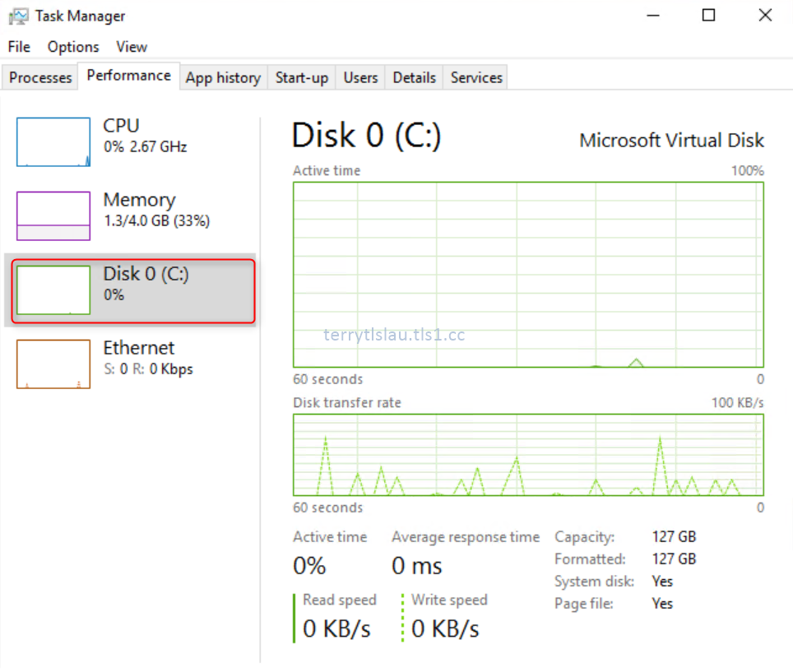Switch to the Processes tab
The width and height of the screenshot is (793, 672).
point(39,77)
